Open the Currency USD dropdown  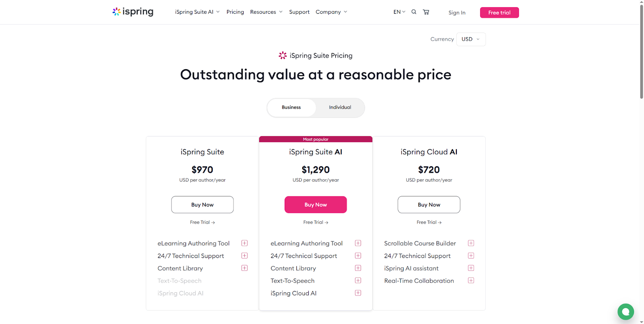click(x=471, y=39)
